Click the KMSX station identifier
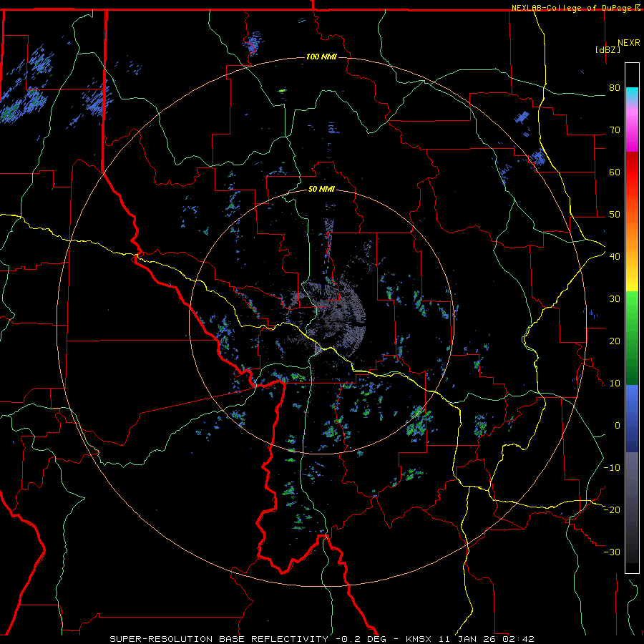This screenshot has height=644, width=644. coord(419,639)
